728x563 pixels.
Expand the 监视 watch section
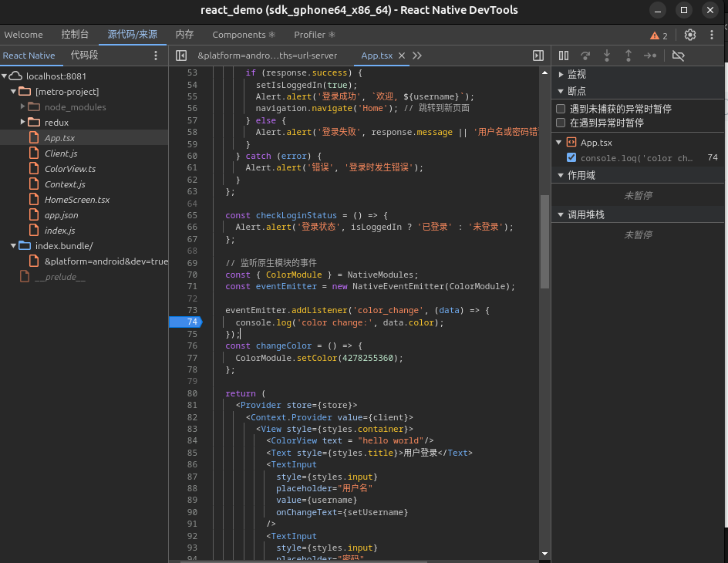tap(561, 74)
